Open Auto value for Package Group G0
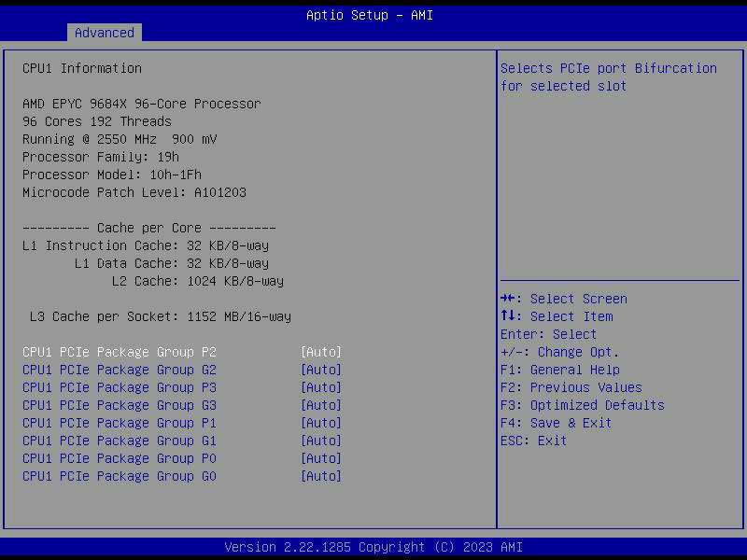Screen dimensions: 747x560 (321, 476)
